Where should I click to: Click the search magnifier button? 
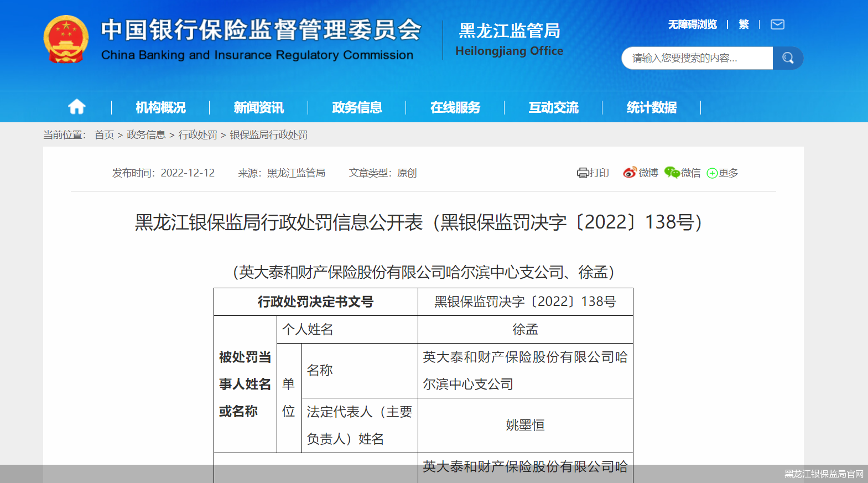click(788, 58)
